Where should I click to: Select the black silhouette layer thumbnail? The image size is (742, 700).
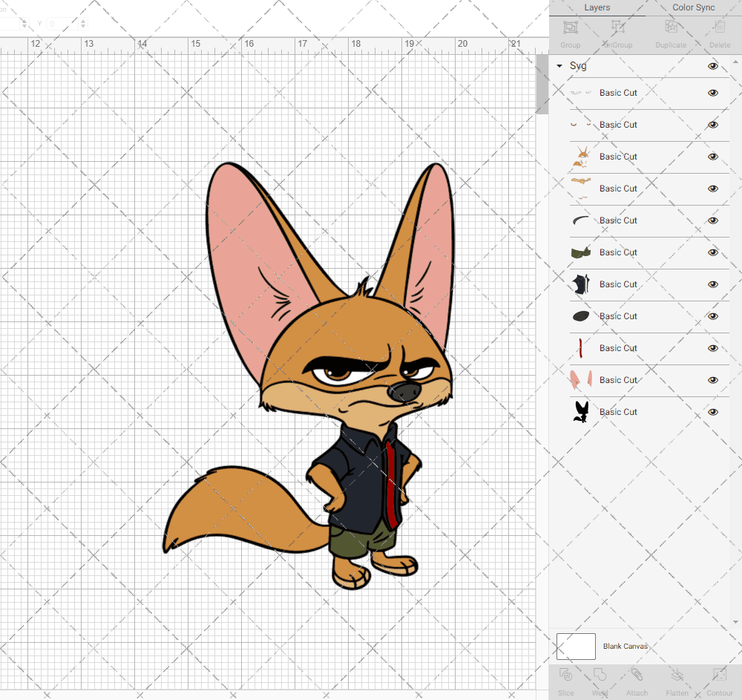pos(581,412)
